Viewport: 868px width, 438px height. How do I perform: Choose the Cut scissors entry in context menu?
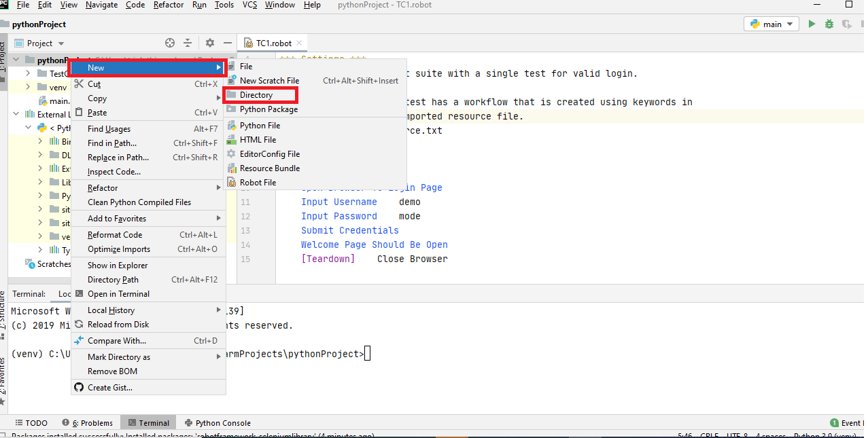[x=147, y=84]
